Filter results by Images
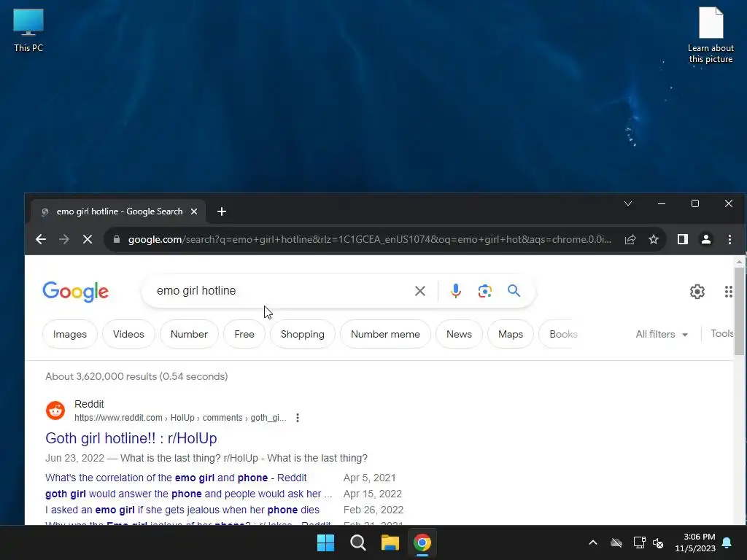The image size is (747, 560). click(x=70, y=334)
